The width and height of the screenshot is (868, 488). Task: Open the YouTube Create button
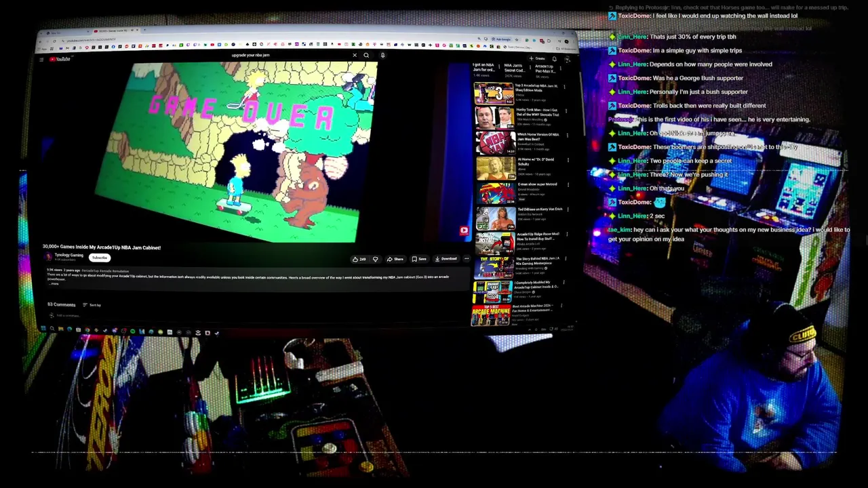pyautogui.click(x=538, y=58)
